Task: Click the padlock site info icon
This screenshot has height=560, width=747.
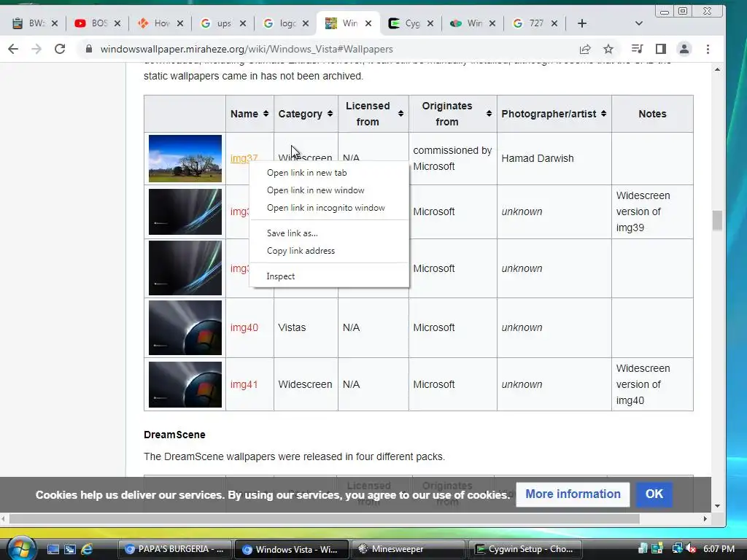Action: (88, 49)
